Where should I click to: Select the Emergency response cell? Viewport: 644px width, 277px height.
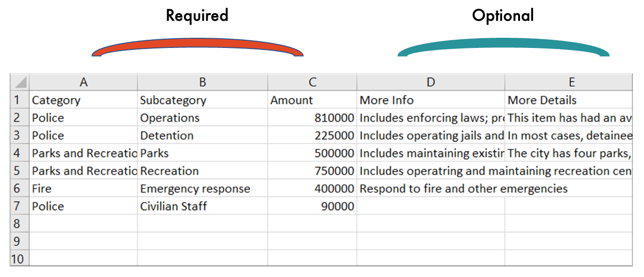pyautogui.click(x=202, y=189)
